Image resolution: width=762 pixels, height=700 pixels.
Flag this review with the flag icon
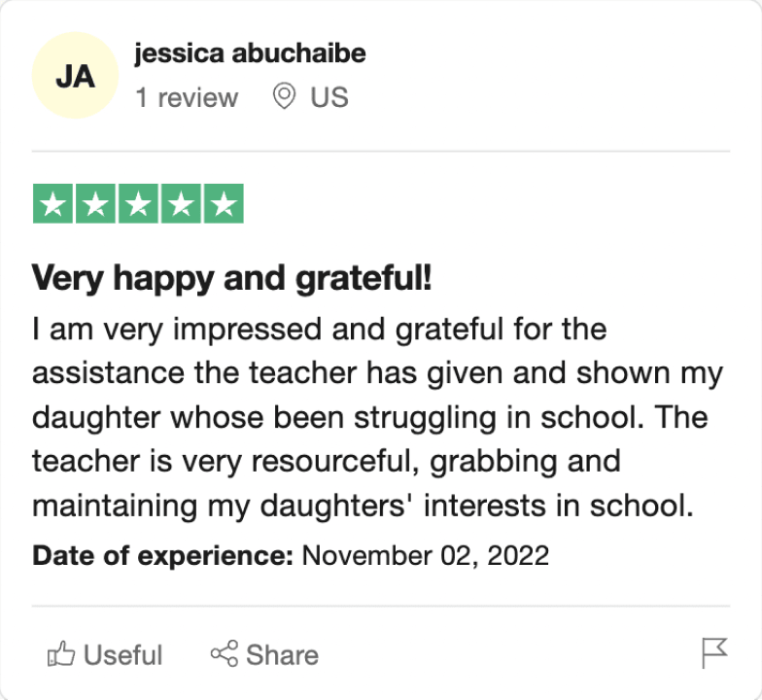click(x=714, y=653)
